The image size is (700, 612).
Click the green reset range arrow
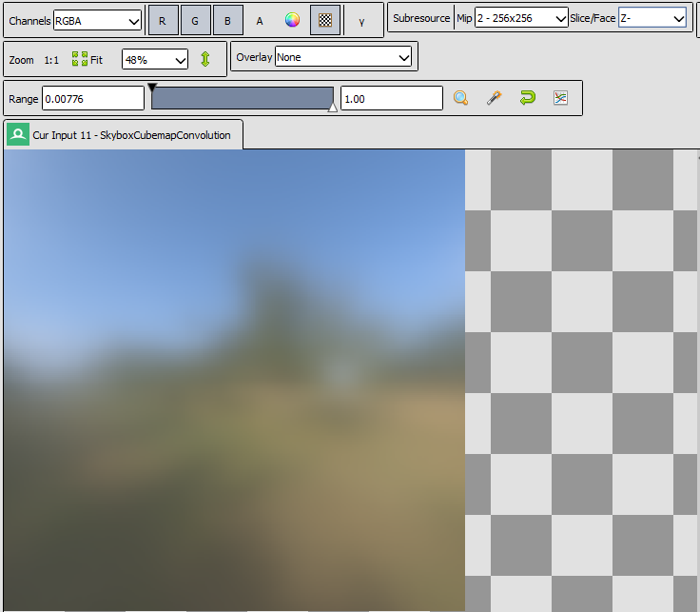tap(527, 97)
